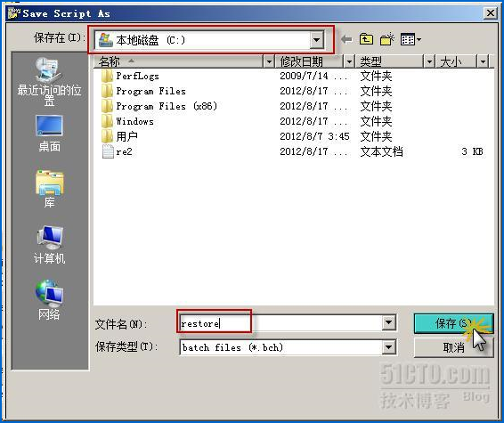504x423 pixels.
Task: Click the Cancel (取消) button
Action: point(453,347)
